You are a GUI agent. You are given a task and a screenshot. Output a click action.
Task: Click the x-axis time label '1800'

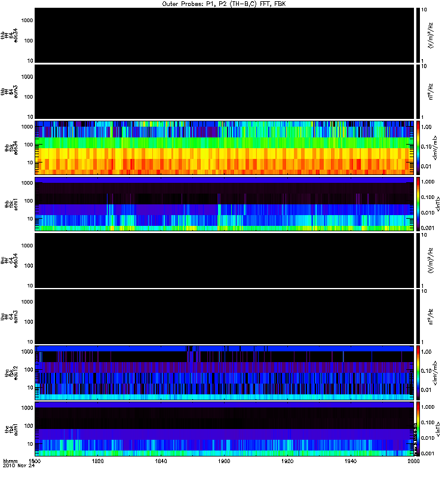point(35,461)
